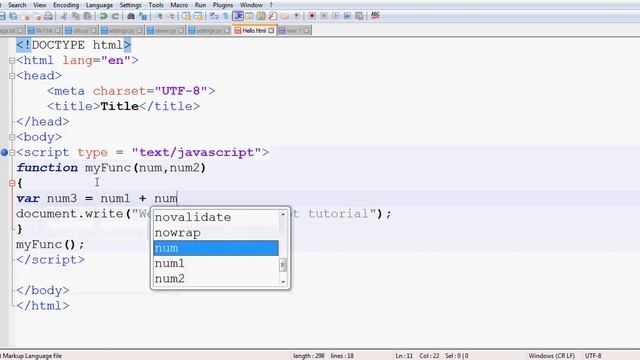640x360 pixels.
Task: Save the current recorded macro icon
Action: point(359,16)
